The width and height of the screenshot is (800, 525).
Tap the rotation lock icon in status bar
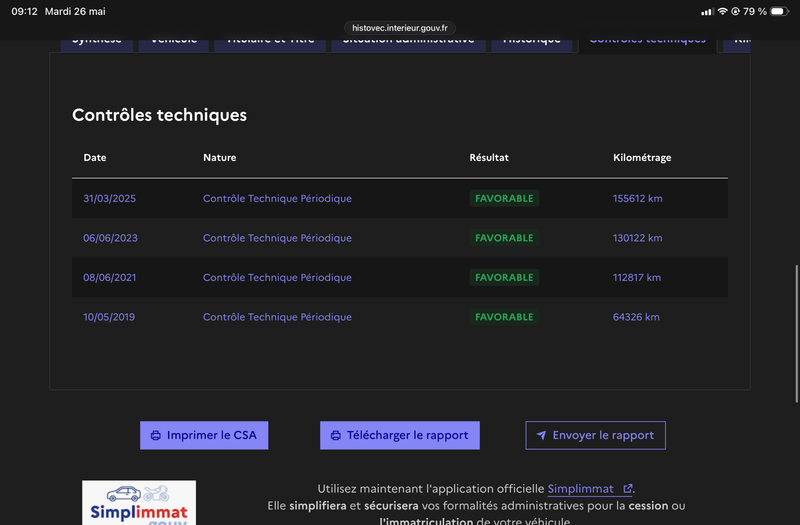(x=735, y=11)
